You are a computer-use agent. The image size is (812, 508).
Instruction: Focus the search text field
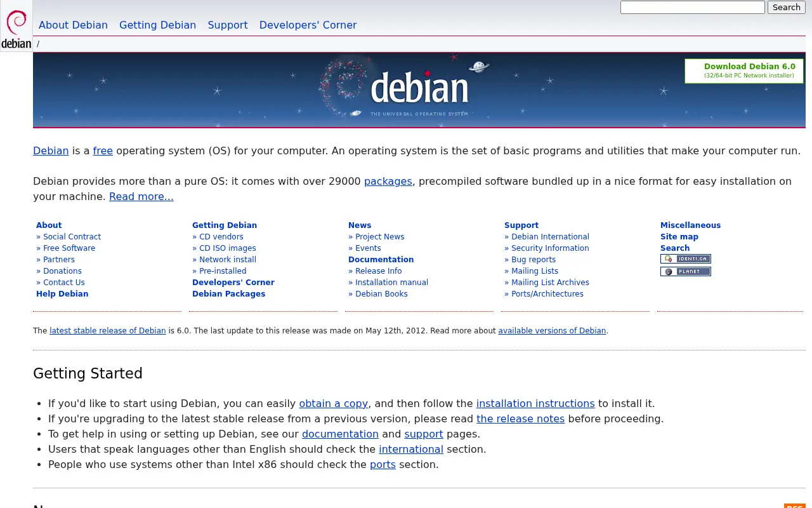point(693,8)
